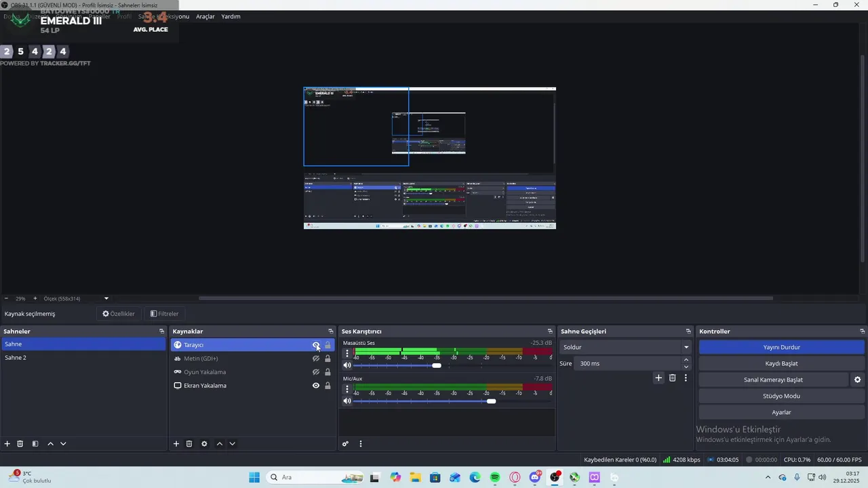
Task: Adjust Masaüstü Ses volume slider
Action: point(437,365)
